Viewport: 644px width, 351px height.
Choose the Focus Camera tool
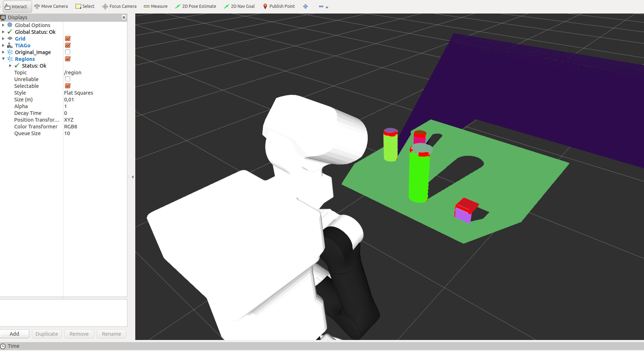click(119, 6)
